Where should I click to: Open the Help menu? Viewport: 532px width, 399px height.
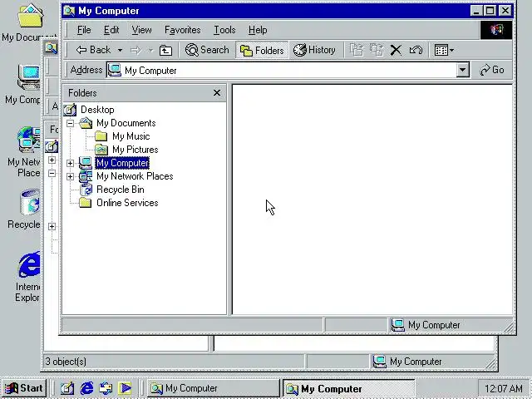point(258,30)
